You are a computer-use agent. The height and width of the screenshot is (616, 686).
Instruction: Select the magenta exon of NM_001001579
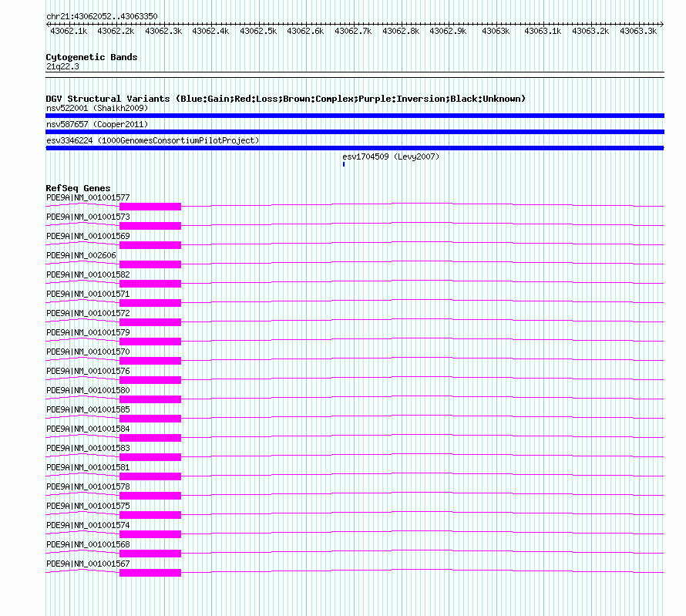point(150,342)
